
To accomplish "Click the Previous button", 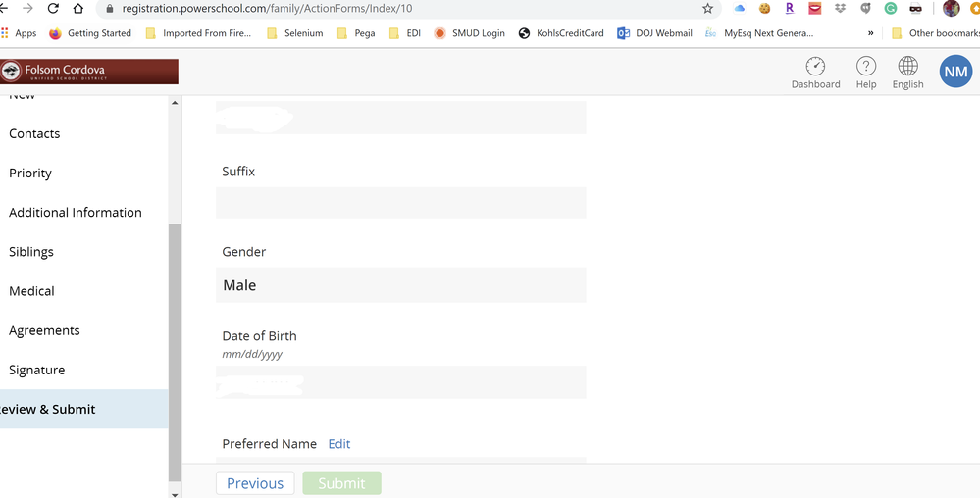I will point(255,483).
